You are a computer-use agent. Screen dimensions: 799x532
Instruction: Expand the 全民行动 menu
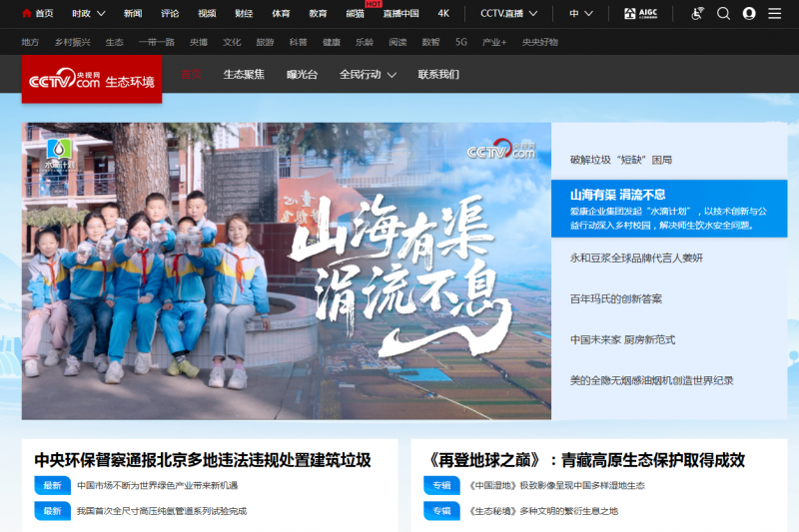pos(368,75)
